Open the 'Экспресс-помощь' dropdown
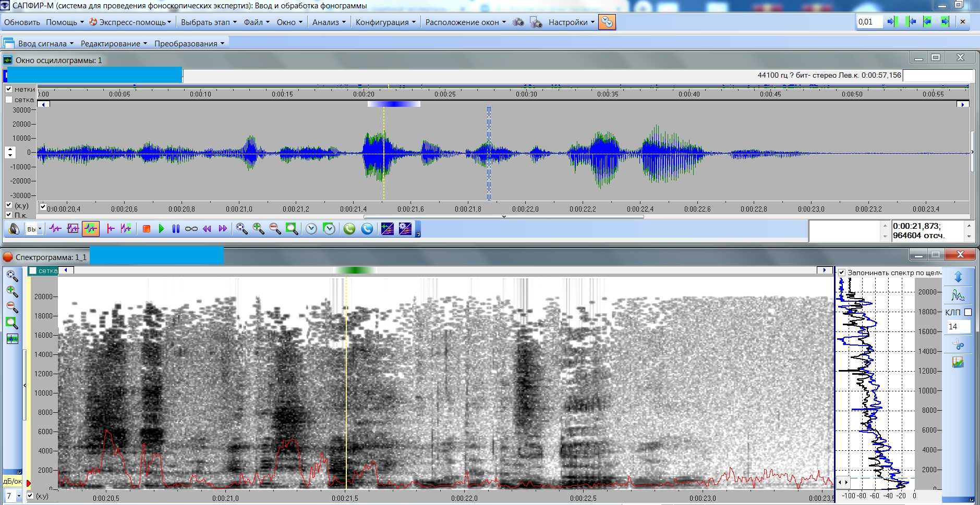The width and height of the screenshot is (980, 505). coord(130,22)
